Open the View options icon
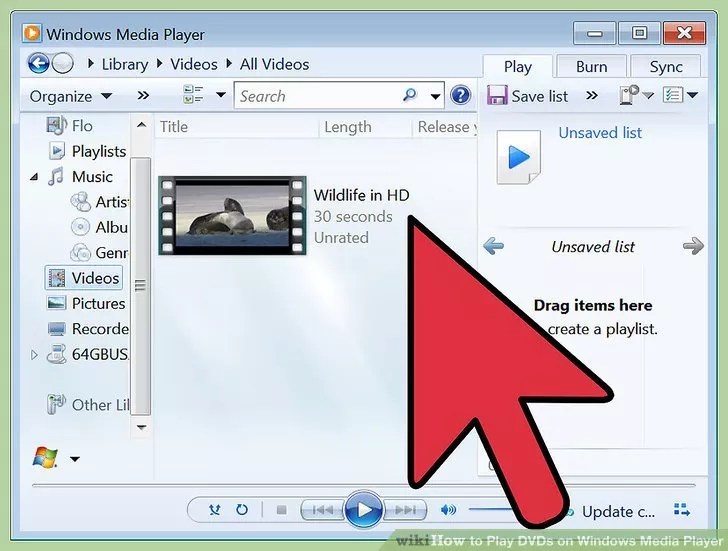Image resolution: width=728 pixels, height=551 pixels. (x=193, y=95)
